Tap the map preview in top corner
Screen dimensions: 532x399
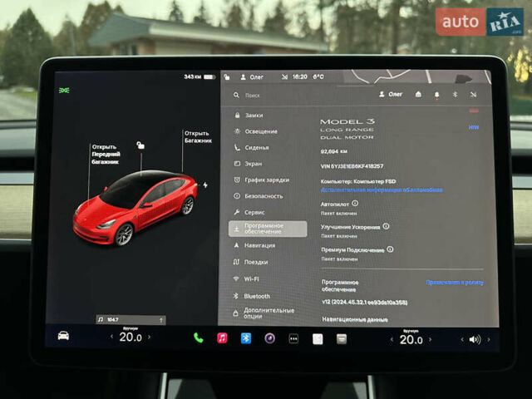tap(417, 76)
